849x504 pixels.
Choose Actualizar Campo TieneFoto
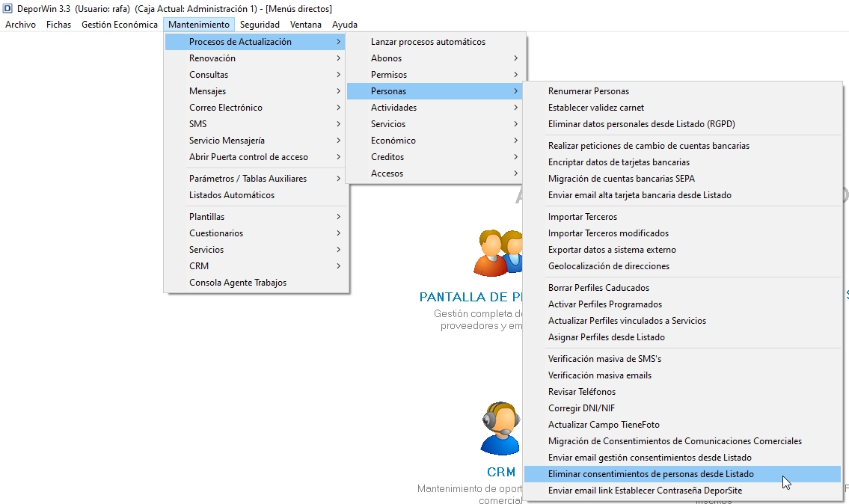pos(682,425)
